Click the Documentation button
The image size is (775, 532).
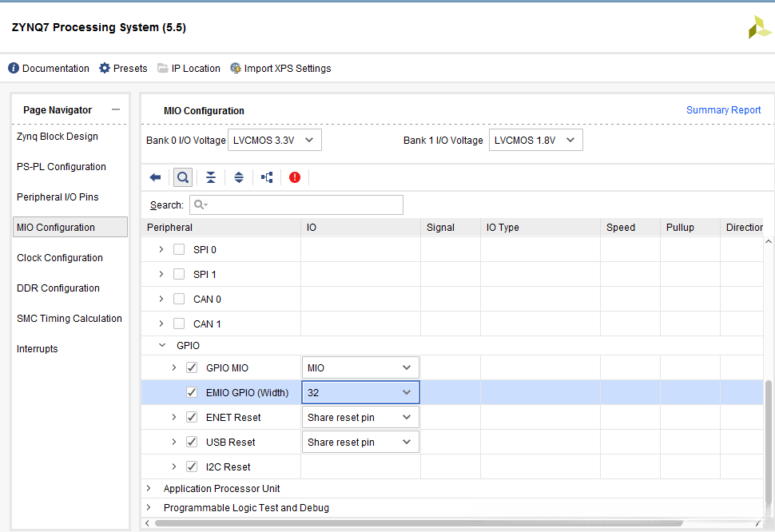[x=49, y=69]
